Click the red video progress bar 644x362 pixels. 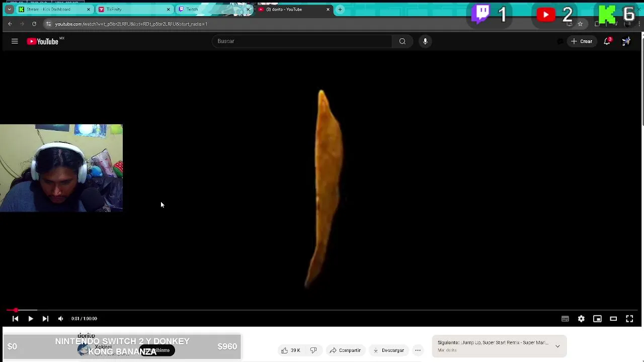tap(322, 310)
